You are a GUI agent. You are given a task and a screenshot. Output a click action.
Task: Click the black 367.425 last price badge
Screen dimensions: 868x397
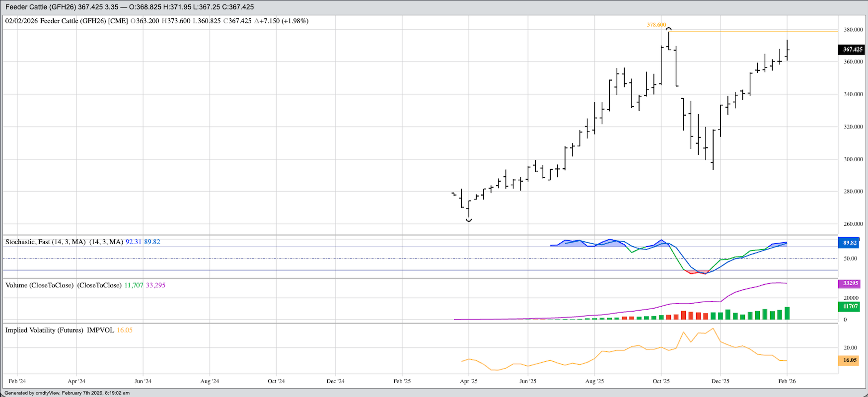coord(852,50)
